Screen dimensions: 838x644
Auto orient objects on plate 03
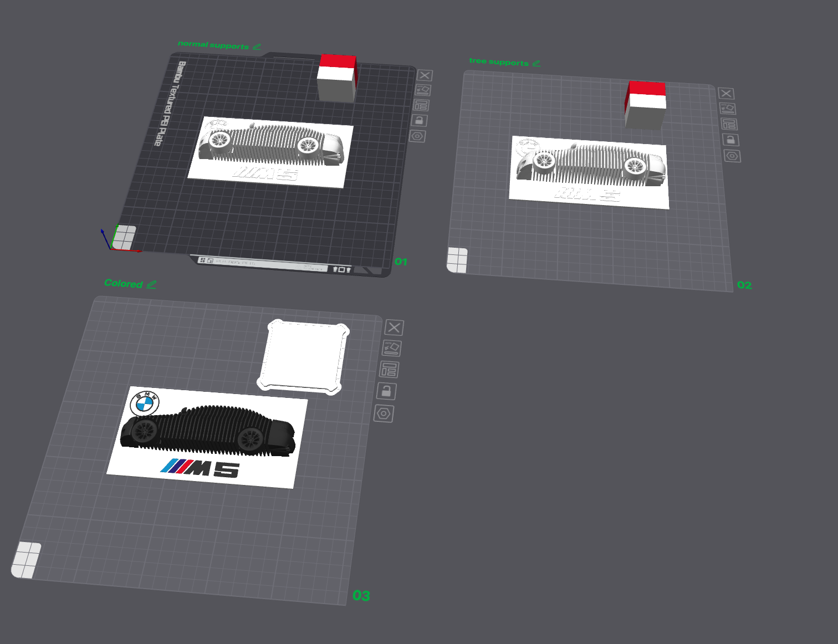pyautogui.click(x=391, y=348)
